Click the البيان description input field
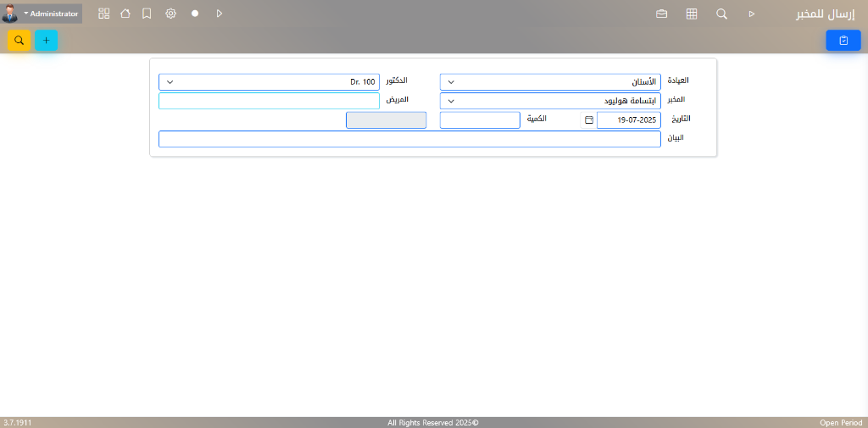The height and width of the screenshot is (428, 868). pyautogui.click(x=409, y=139)
